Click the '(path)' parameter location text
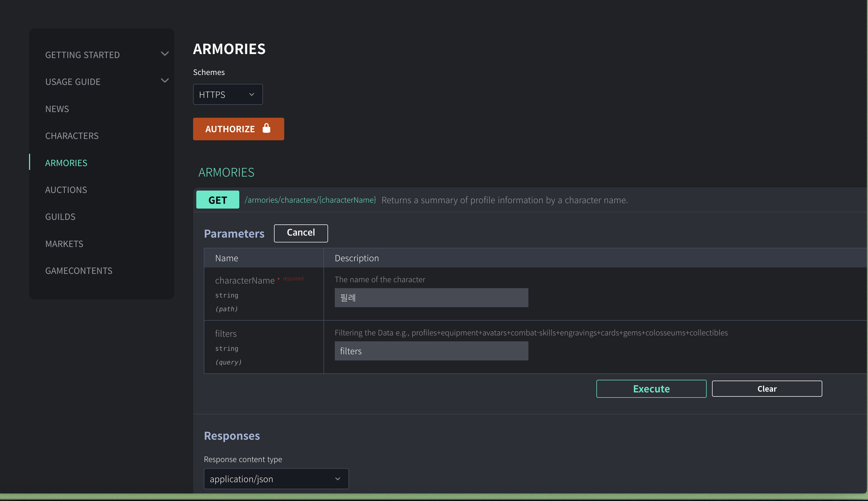Image resolution: width=868 pixels, height=501 pixels. point(226,309)
